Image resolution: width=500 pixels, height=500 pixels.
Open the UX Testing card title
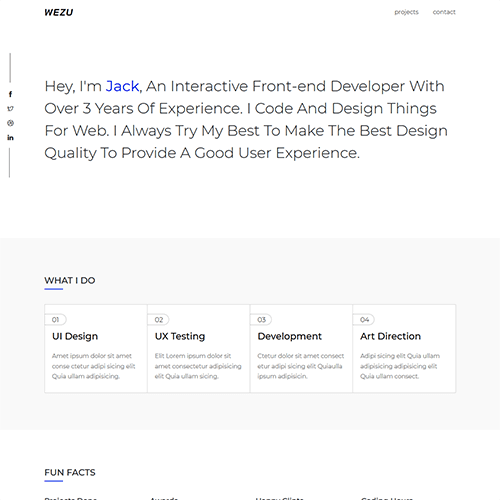click(x=180, y=336)
